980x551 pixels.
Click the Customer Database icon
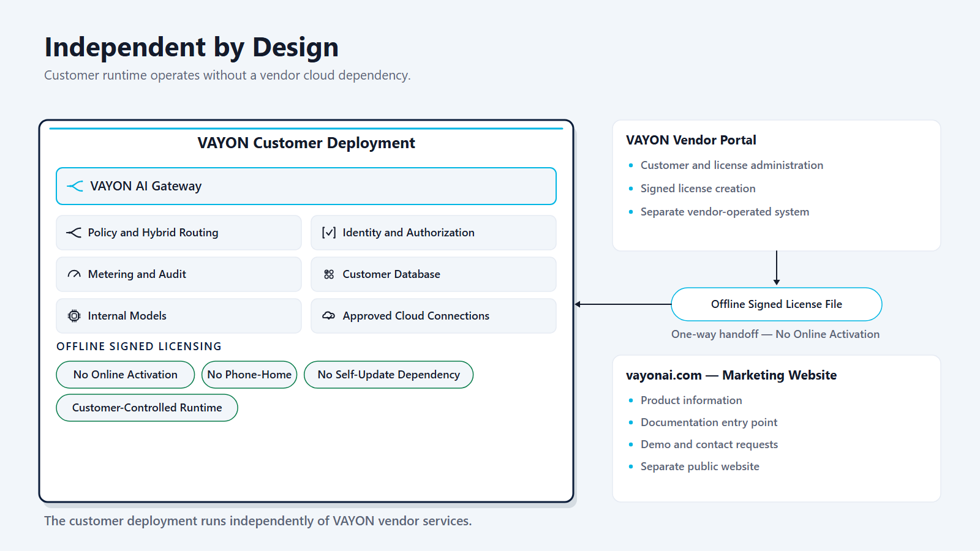coord(329,274)
